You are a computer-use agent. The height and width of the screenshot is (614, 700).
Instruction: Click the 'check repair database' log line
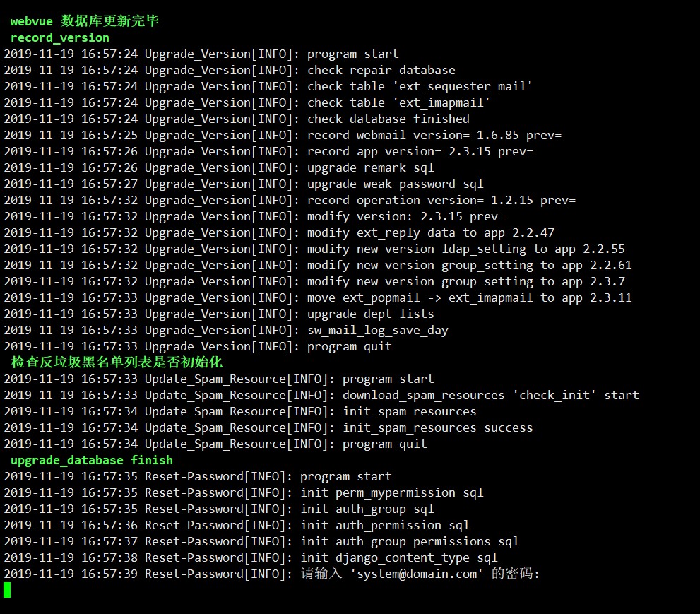381,70
